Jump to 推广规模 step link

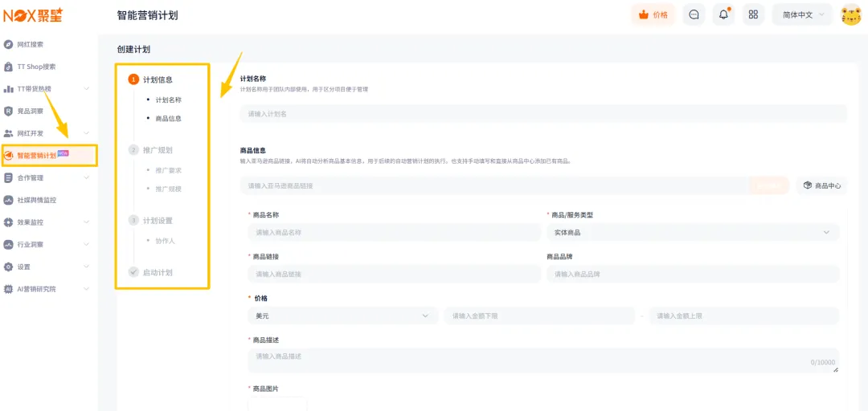[x=168, y=189]
